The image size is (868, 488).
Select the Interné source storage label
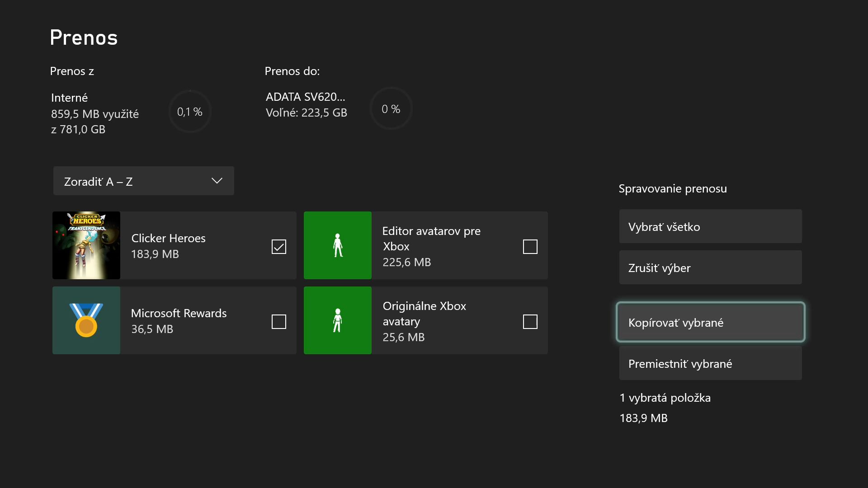(x=69, y=98)
